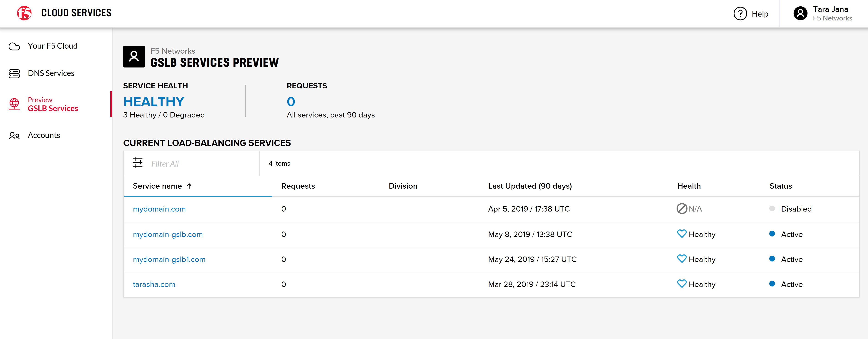Click the requests value 0 for mydomain.com
The image size is (868, 339).
click(284, 209)
